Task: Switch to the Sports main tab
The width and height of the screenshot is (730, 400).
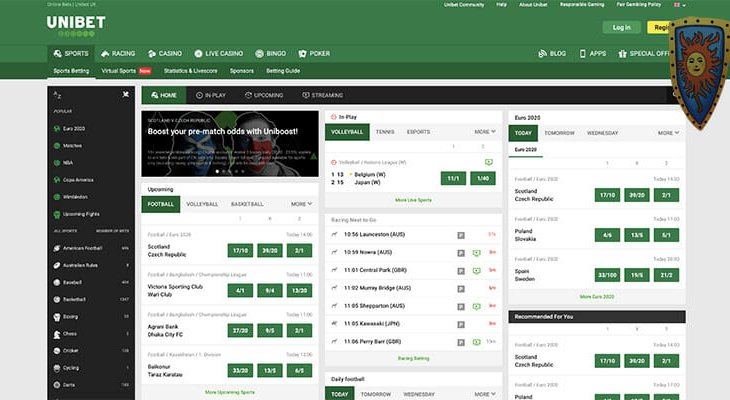Action: (71, 54)
